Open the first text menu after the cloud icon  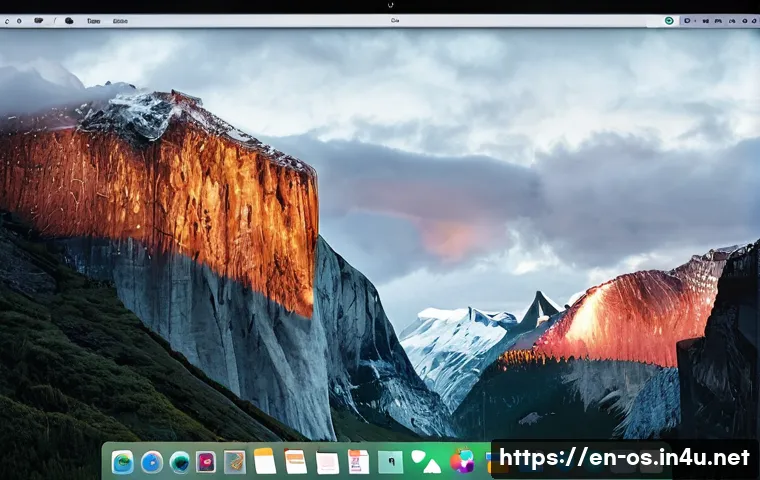[94, 21]
